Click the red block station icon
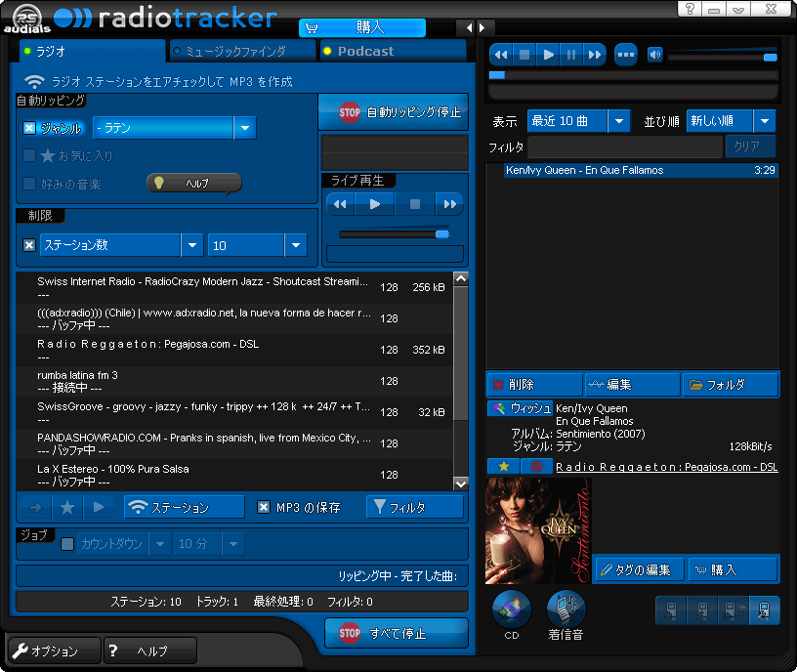797x672 pixels. tap(536, 466)
